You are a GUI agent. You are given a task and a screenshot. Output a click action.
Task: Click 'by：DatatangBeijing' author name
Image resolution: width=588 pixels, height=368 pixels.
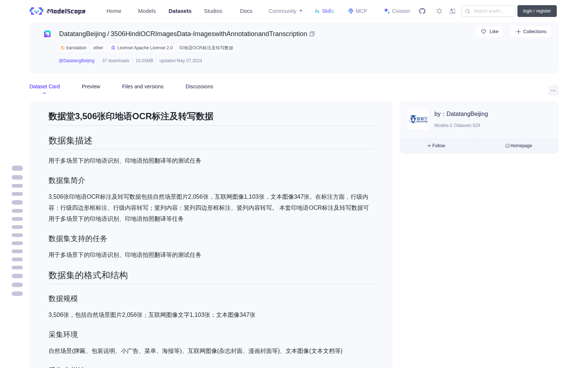pyautogui.click(x=461, y=114)
